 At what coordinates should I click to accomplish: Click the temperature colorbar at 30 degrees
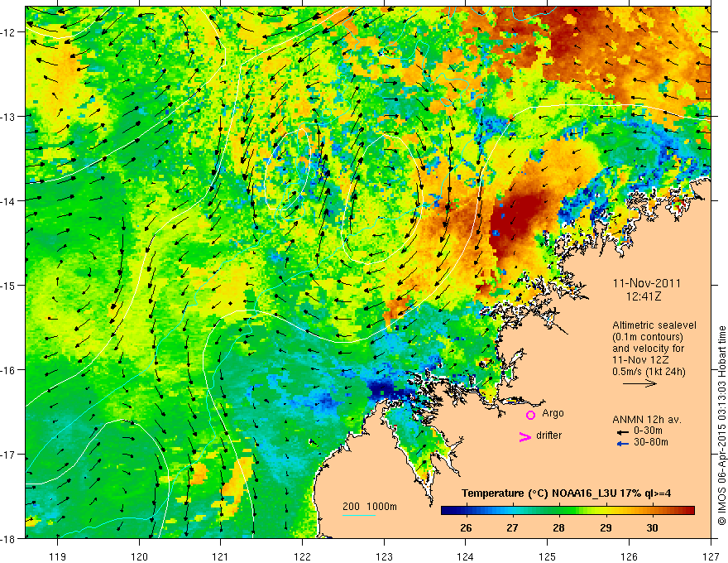653,511
